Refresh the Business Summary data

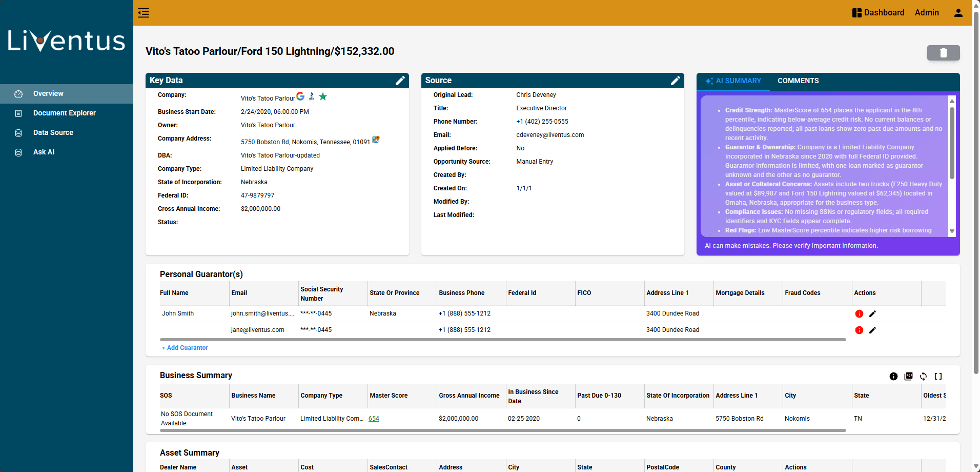pos(923,377)
